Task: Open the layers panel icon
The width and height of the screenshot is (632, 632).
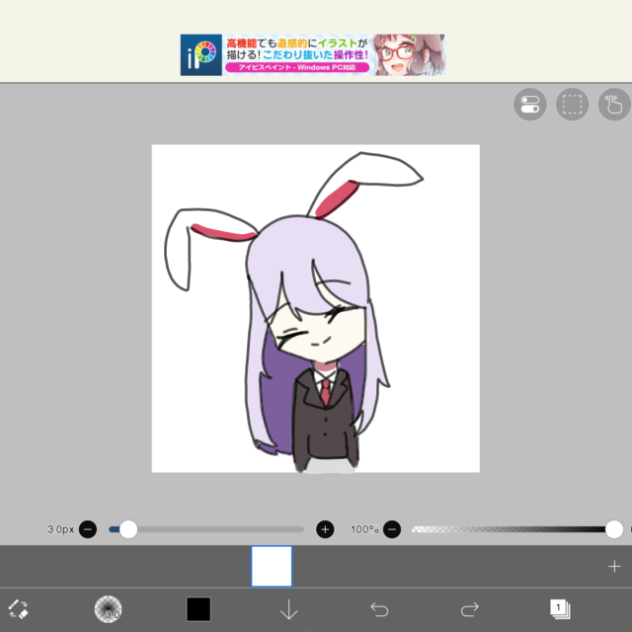Action: click(560, 609)
